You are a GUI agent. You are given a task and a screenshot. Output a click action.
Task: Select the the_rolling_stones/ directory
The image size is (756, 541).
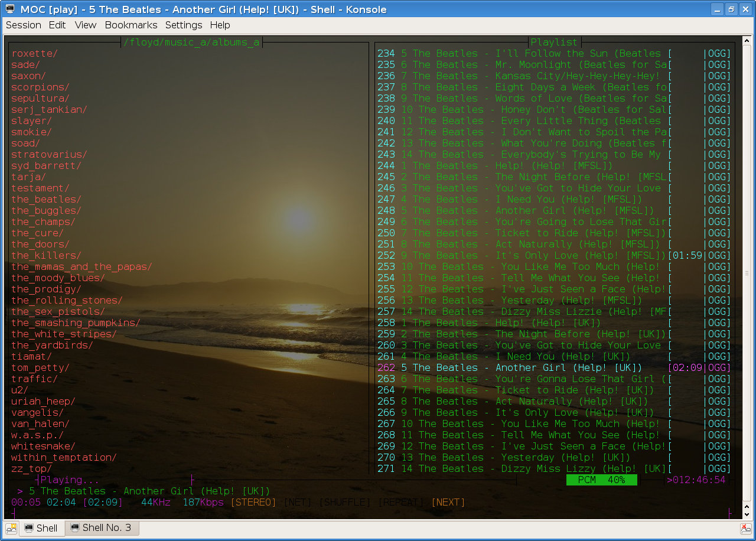click(67, 301)
